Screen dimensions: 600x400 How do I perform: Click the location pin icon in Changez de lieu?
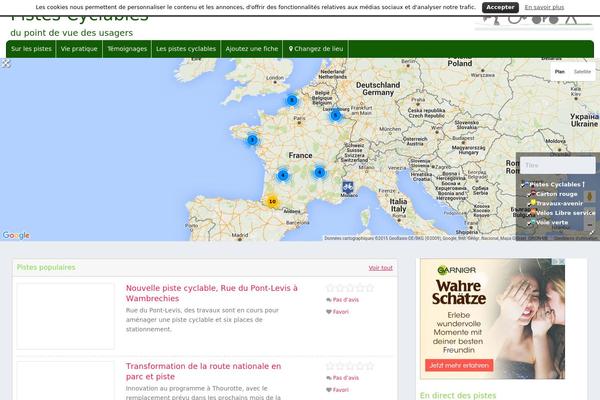tap(291, 49)
